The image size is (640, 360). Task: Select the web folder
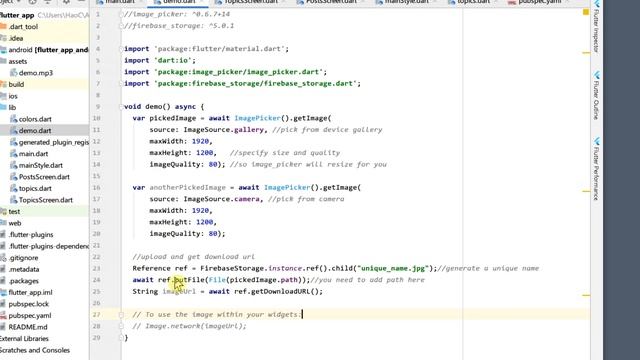(x=15, y=223)
